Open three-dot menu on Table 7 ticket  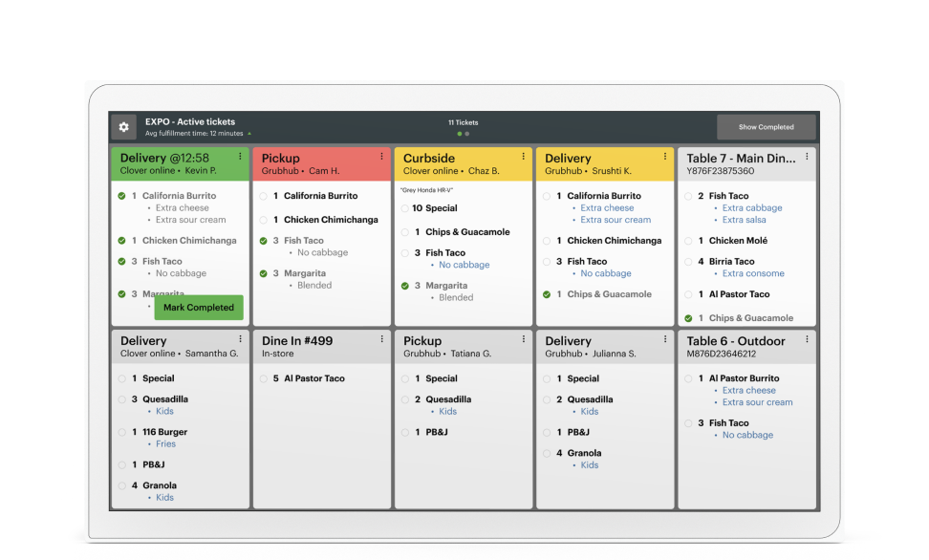pyautogui.click(x=807, y=157)
